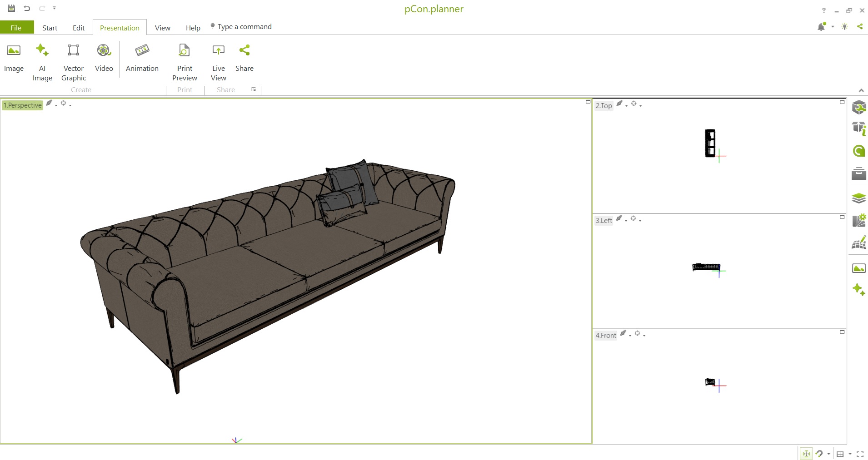
Task: Click the notifications bell icon
Action: point(821,27)
